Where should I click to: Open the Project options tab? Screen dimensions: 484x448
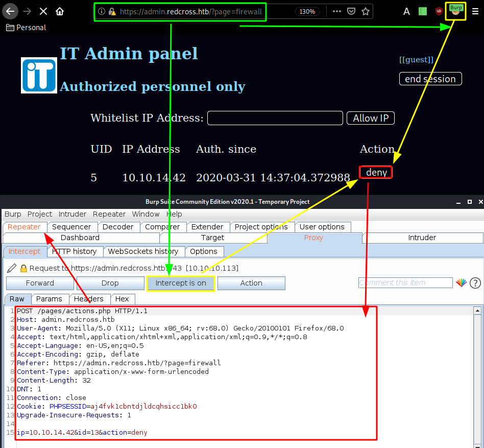(261, 227)
